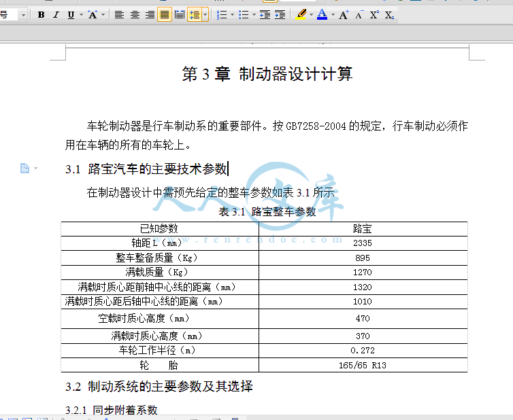Screen dimensions: 513x420
Task: Increase paragraph indent
Action: (280, 15)
